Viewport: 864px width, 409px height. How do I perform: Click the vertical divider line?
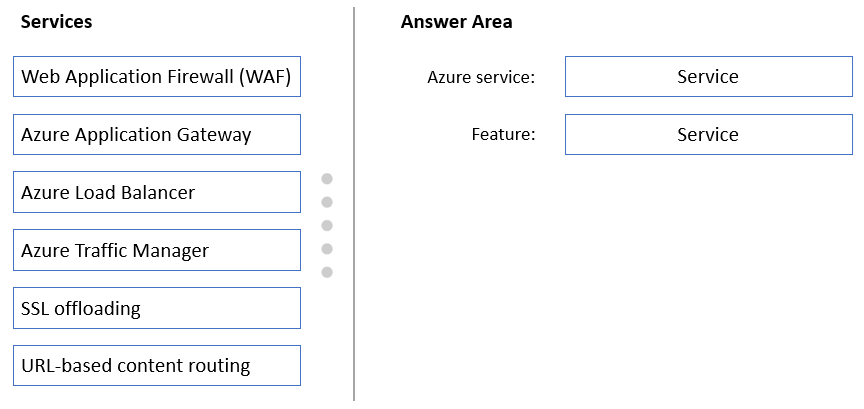point(354,204)
